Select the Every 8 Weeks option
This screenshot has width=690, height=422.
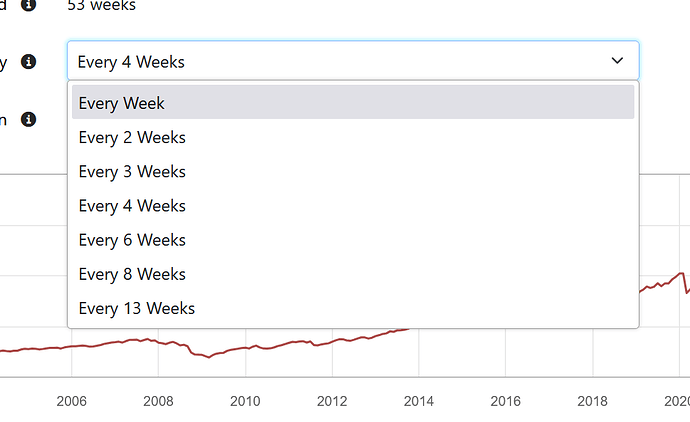pyautogui.click(x=353, y=274)
